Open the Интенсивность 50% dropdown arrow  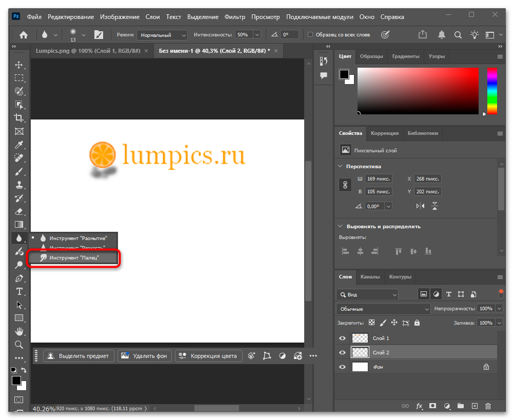click(258, 35)
